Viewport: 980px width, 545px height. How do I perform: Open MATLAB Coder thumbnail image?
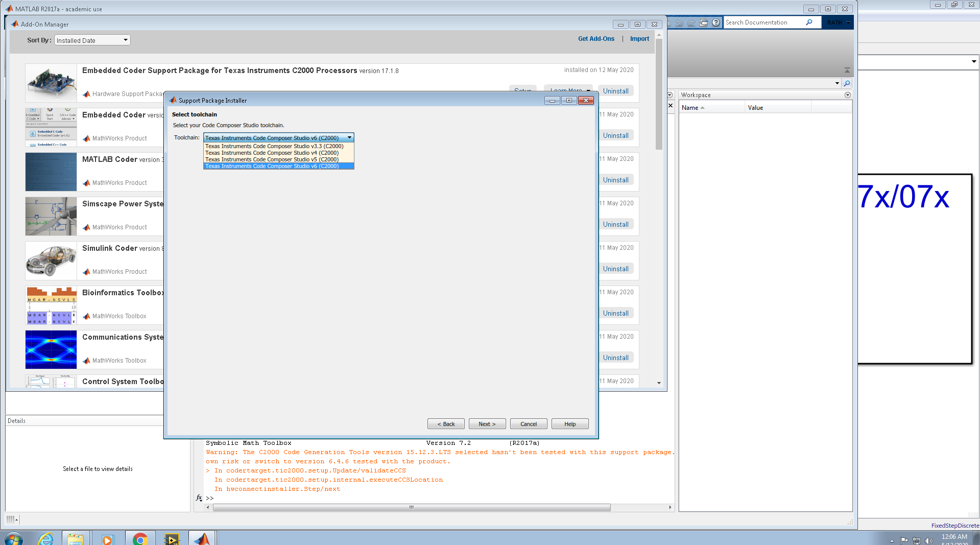[51, 172]
